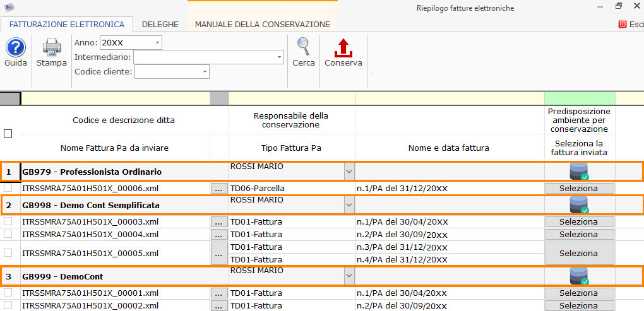The width and height of the screenshot is (644, 311).
Task: Click the Cerca magnifier icon
Action: coord(304,47)
